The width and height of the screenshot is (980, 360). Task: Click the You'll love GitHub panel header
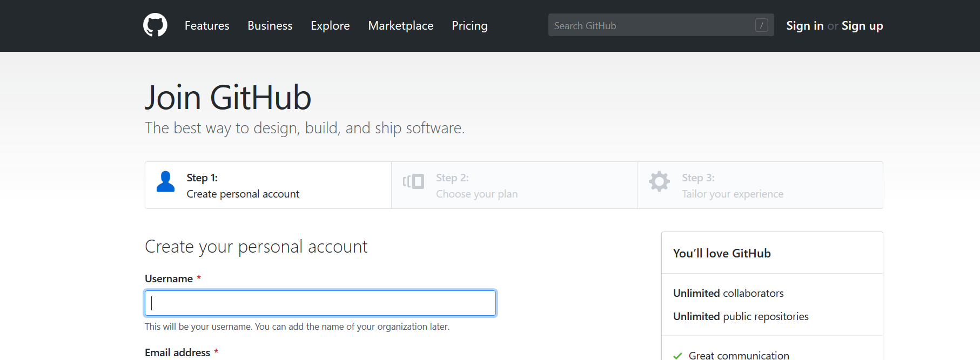pyautogui.click(x=772, y=253)
